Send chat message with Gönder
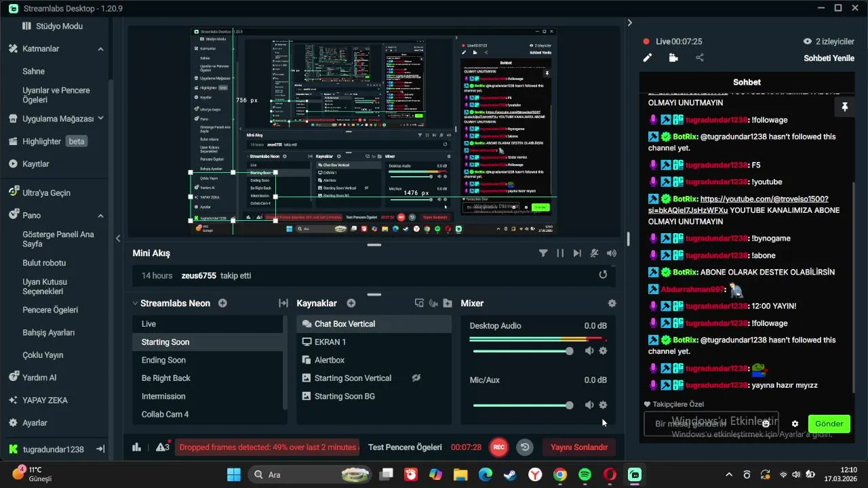 [829, 424]
